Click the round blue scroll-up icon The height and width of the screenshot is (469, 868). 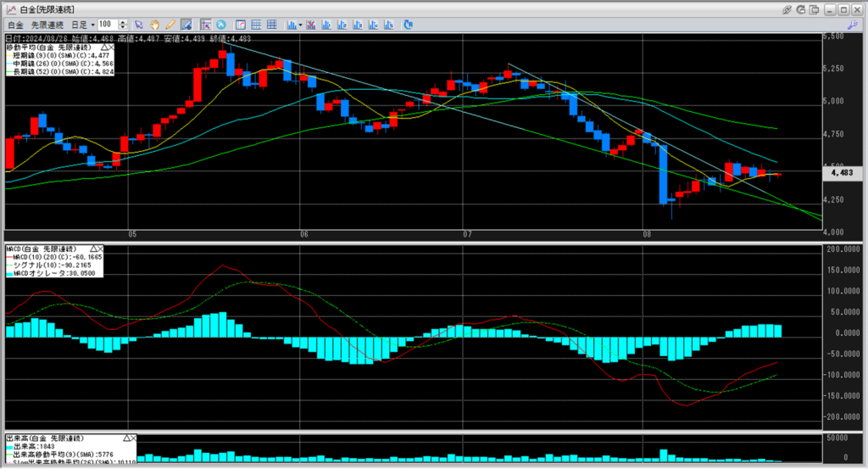(x=221, y=25)
